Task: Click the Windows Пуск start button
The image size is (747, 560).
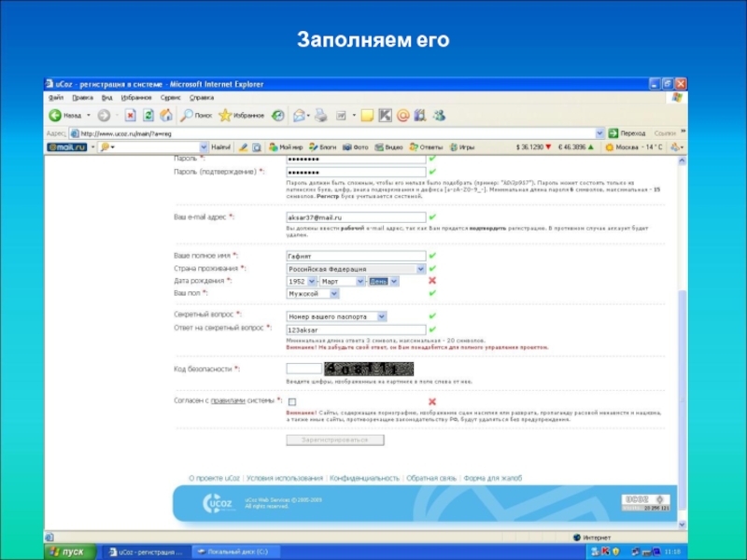Action: point(67,552)
